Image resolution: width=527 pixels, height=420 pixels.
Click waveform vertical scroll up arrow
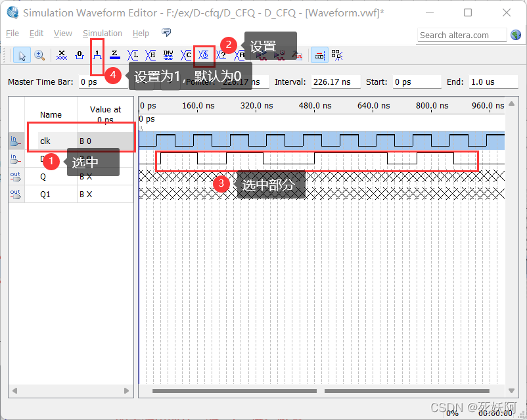pos(511,104)
